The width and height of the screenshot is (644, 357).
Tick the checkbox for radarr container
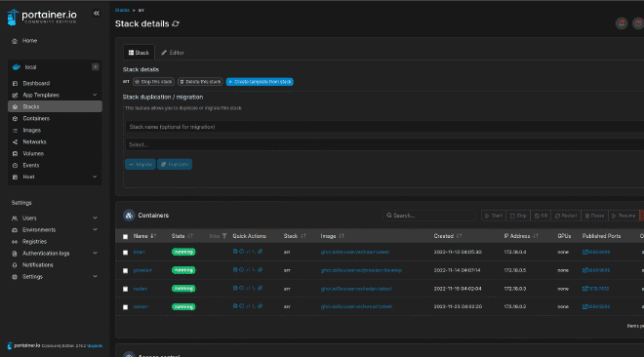point(125,289)
